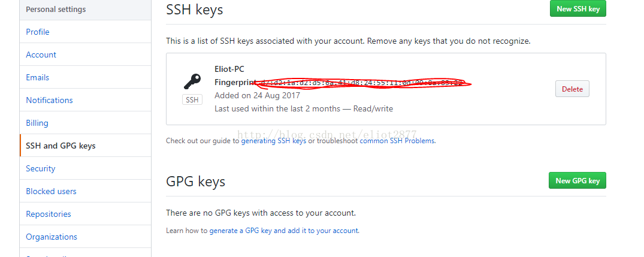Delete the Eliot-PC SSH key
Viewport: 644px width, 257px height.
click(572, 89)
